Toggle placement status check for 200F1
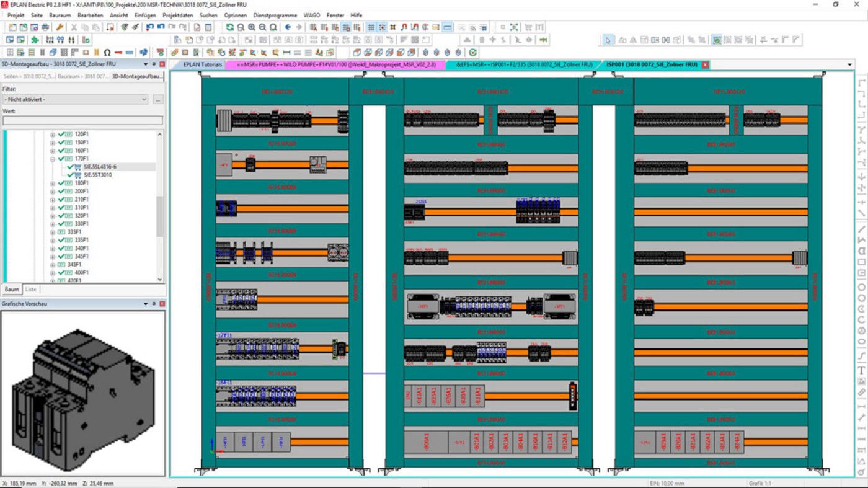The image size is (868, 488). (x=61, y=192)
